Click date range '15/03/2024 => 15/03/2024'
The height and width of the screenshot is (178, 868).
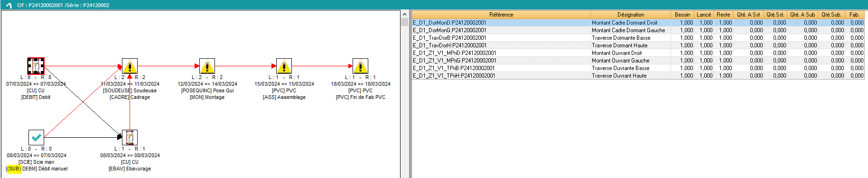pyautogui.click(x=284, y=84)
